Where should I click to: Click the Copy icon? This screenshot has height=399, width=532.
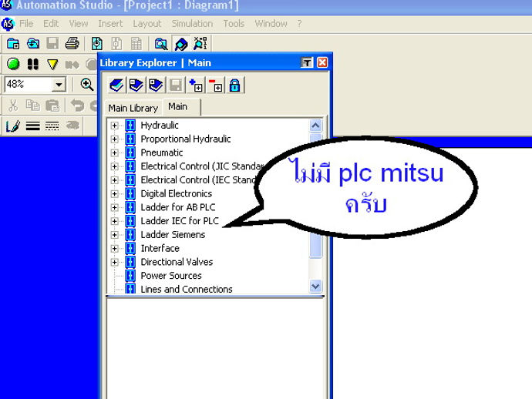32,106
